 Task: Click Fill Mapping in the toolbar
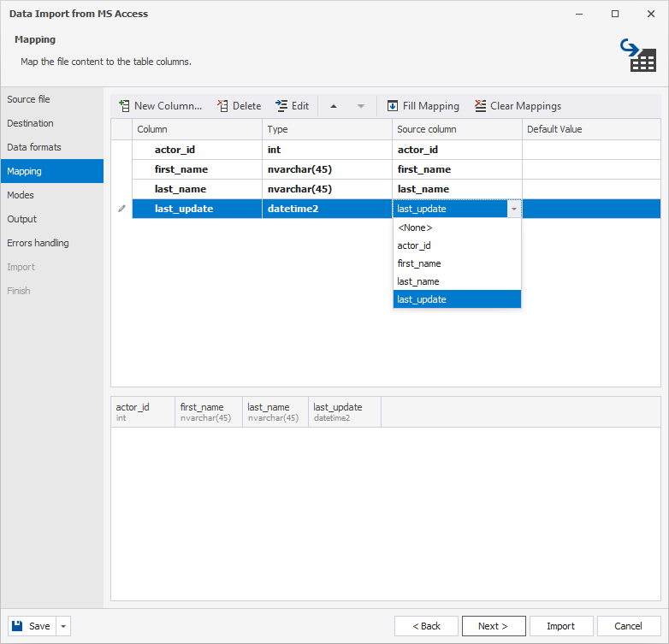point(423,106)
